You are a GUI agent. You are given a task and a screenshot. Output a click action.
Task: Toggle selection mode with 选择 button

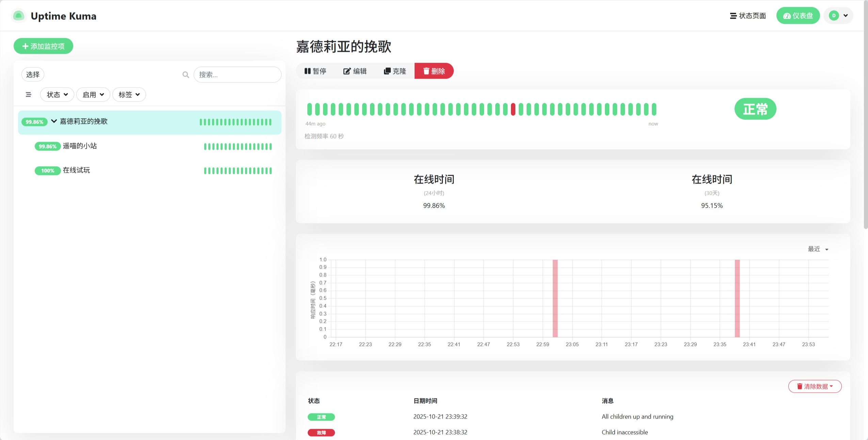[x=33, y=75]
